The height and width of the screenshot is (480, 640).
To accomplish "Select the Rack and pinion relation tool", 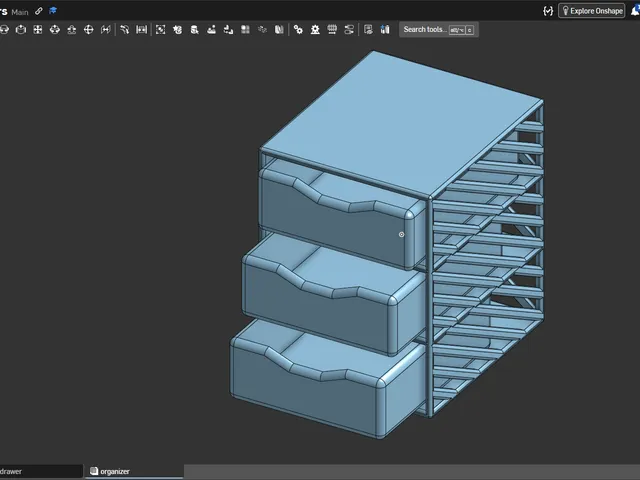I will tap(315, 29).
